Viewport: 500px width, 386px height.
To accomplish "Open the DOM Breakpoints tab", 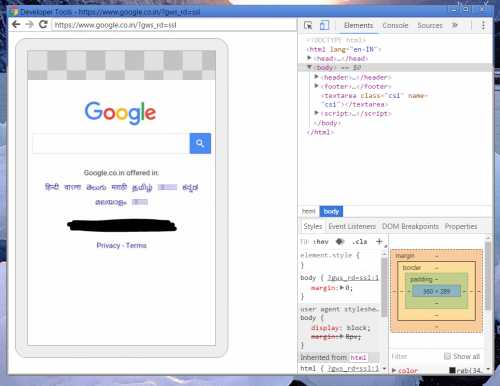I will point(410,226).
